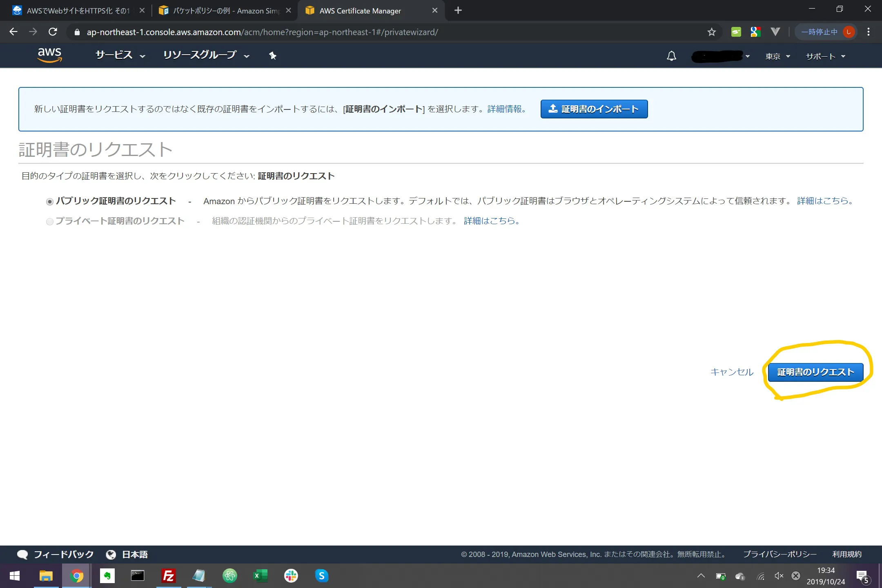Click the フィードバック footer button
Image resolution: width=882 pixels, height=588 pixels.
[x=55, y=555]
